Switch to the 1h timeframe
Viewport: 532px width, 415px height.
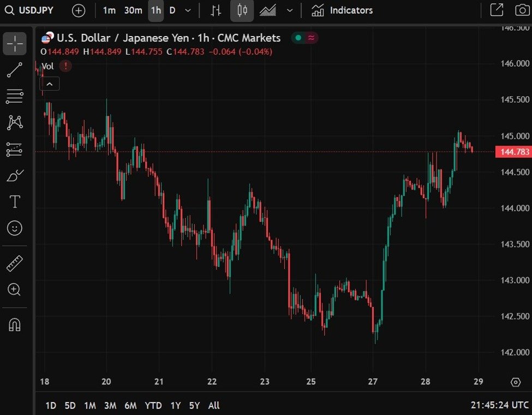point(156,10)
